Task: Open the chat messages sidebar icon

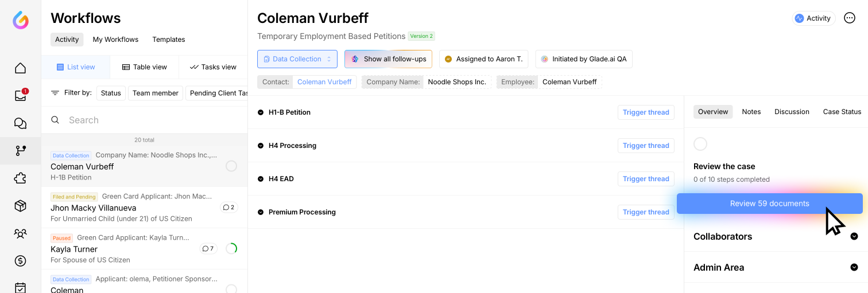Action: [20, 123]
